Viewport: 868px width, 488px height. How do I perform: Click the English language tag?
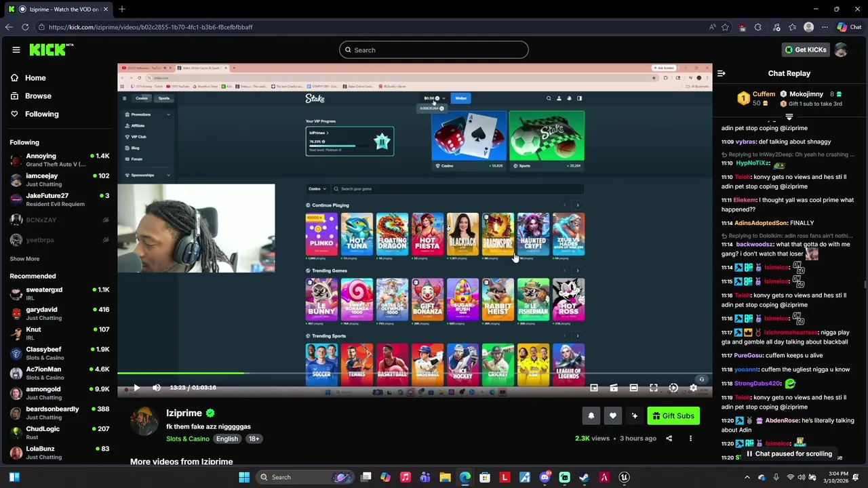[x=227, y=439]
